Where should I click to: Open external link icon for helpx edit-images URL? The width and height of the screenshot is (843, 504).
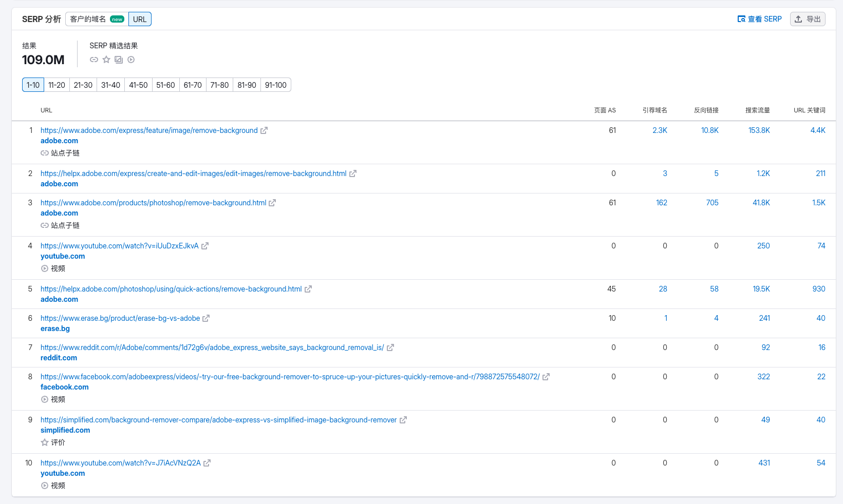point(353,173)
